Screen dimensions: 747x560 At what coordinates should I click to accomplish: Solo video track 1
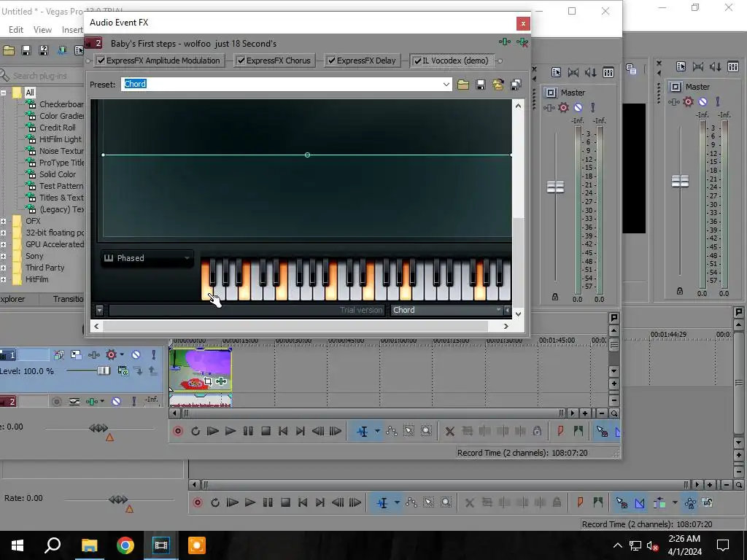(153, 355)
